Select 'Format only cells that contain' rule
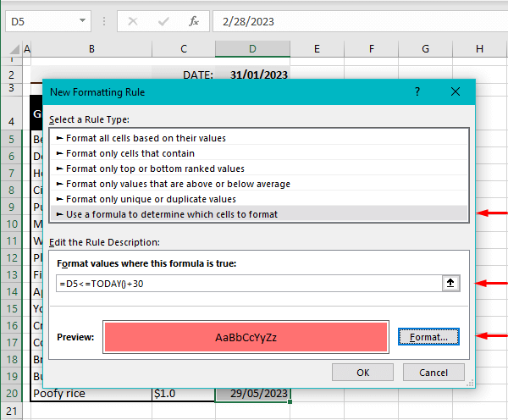 (130, 153)
